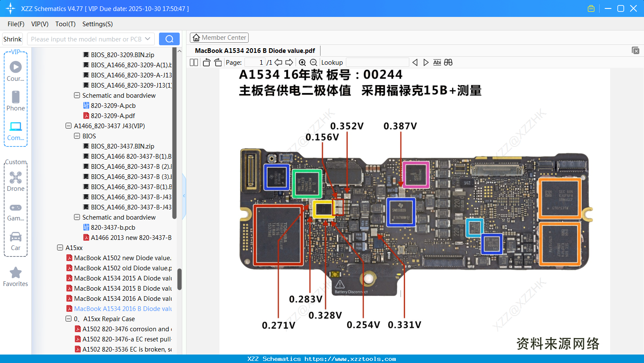The width and height of the screenshot is (644, 363).
Task: Click the document panel restore icon
Action: pos(636,50)
